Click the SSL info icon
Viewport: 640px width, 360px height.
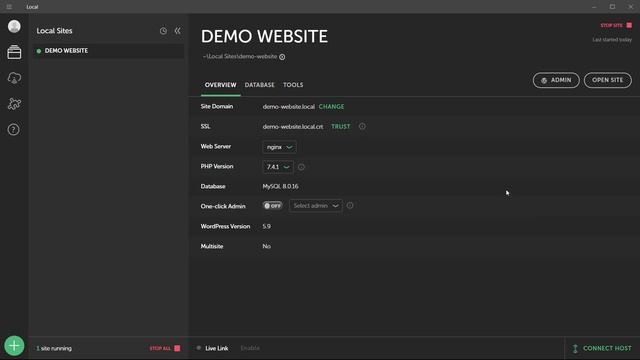click(x=362, y=127)
